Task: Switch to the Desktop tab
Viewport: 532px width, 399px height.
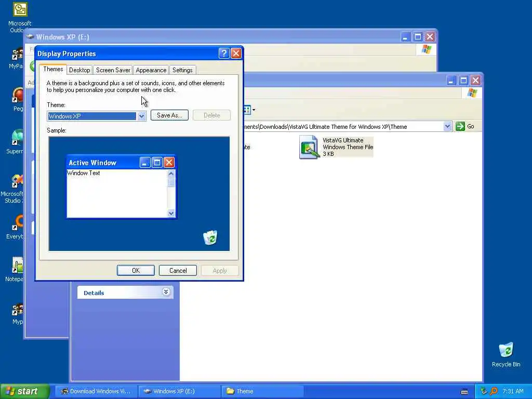Action: pyautogui.click(x=79, y=70)
